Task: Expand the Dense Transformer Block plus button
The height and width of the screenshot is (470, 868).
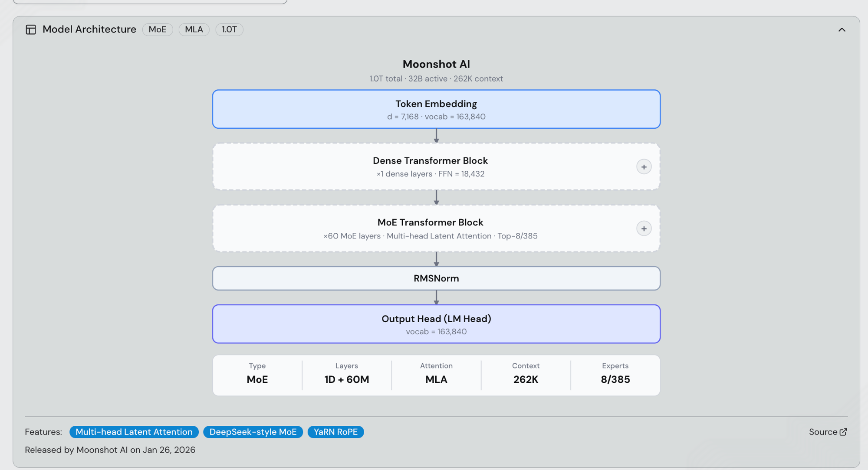Action: pos(644,167)
